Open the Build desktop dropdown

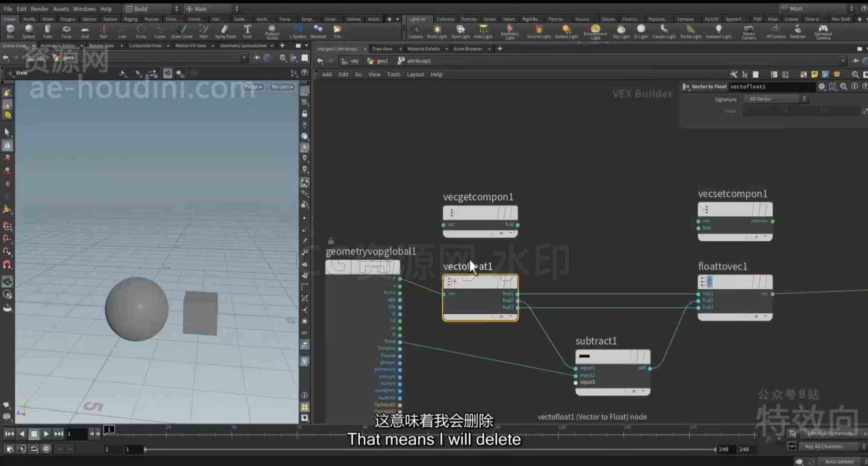point(152,9)
